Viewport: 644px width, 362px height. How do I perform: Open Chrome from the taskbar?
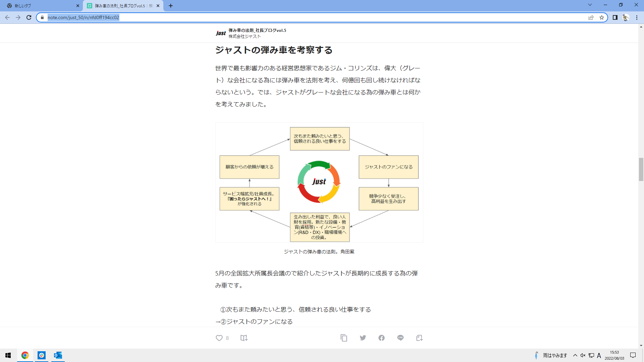(25, 355)
